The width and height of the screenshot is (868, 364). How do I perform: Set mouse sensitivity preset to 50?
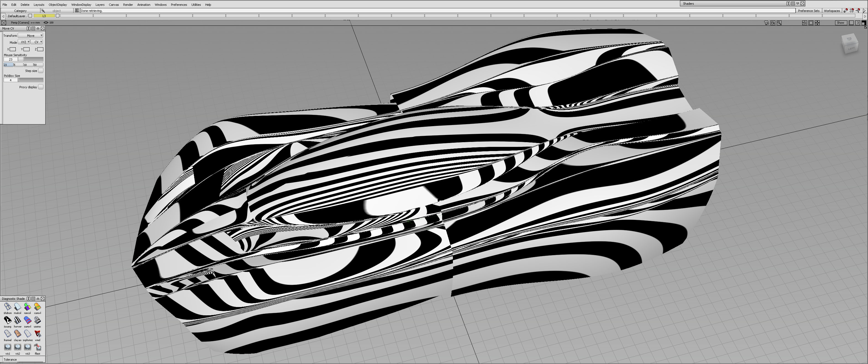(x=38, y=65)
